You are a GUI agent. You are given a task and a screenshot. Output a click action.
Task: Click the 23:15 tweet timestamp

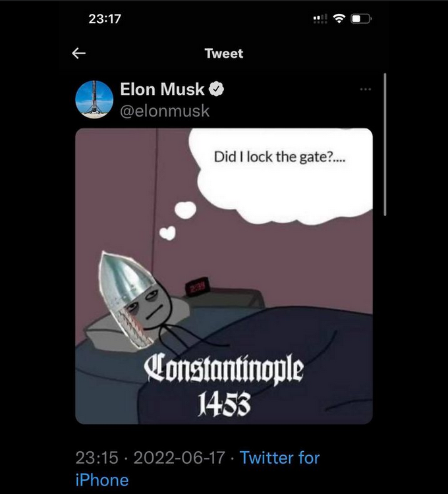[96, 458]
